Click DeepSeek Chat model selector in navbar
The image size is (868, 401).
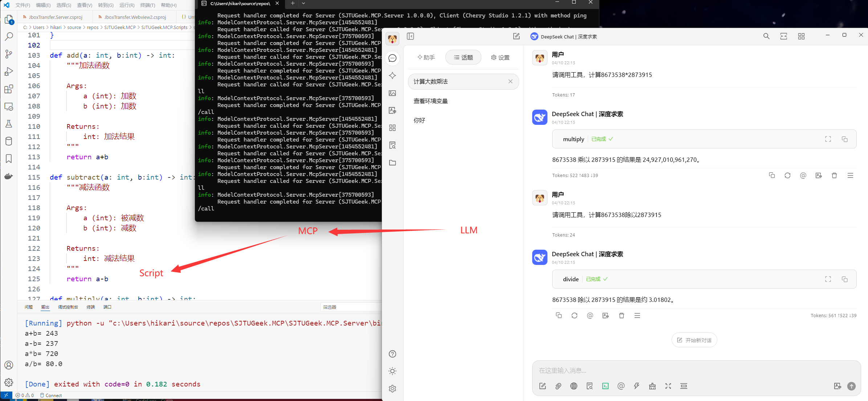(564, 36)
